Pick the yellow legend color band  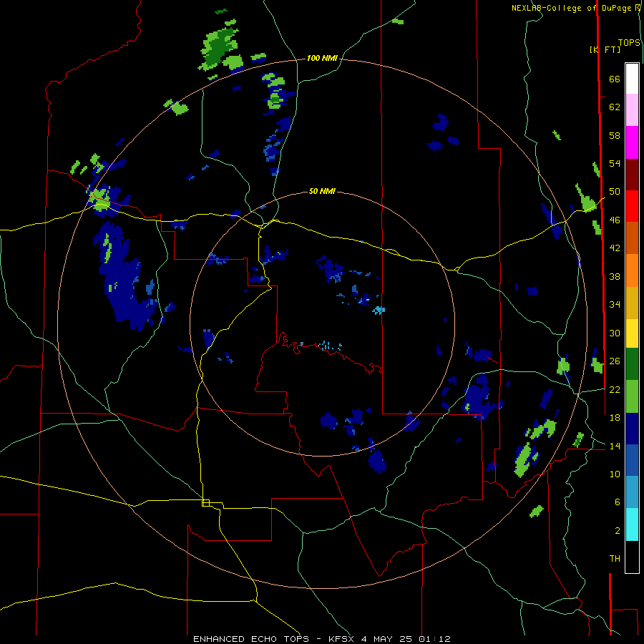click(632, 333)
